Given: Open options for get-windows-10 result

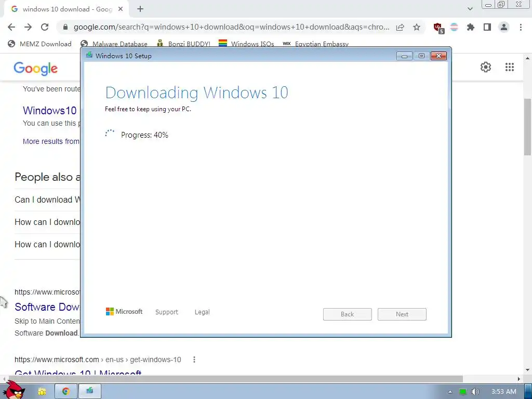Looking at the screenshot, I should click(x=194, y=360).
